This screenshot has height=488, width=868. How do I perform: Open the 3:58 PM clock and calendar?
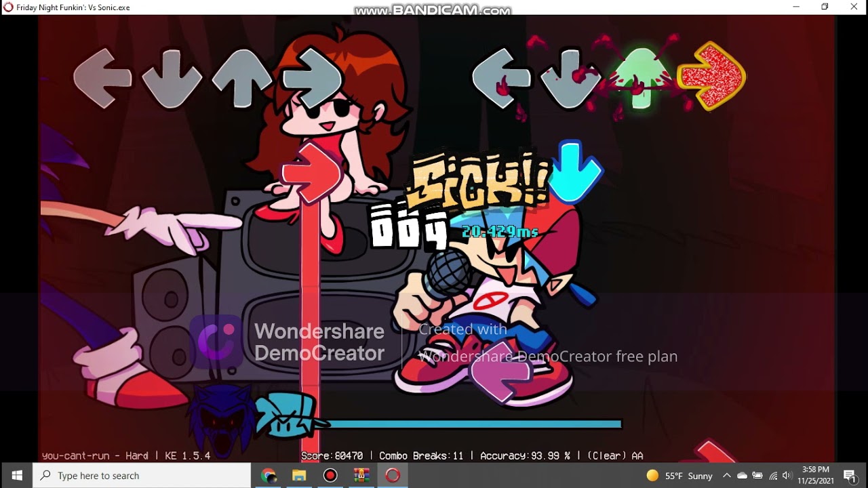815,475
